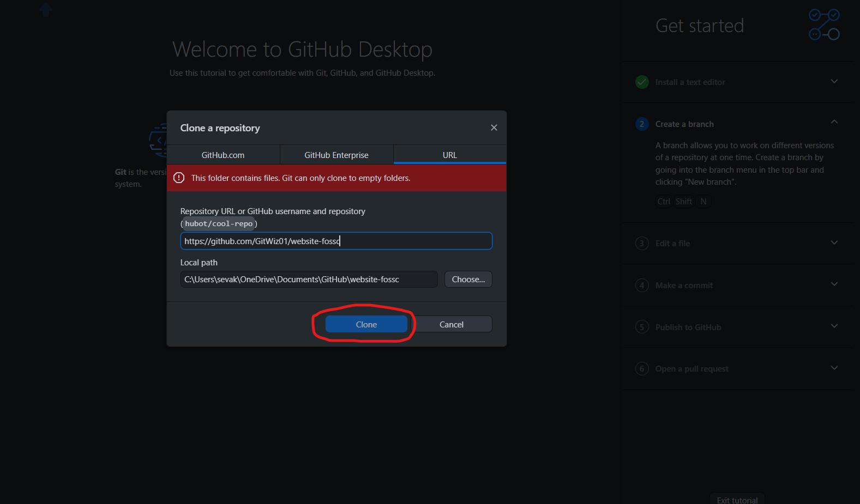860x504 pixels.
Task: Click step 5 circle icon
Action: coord(642,327)
